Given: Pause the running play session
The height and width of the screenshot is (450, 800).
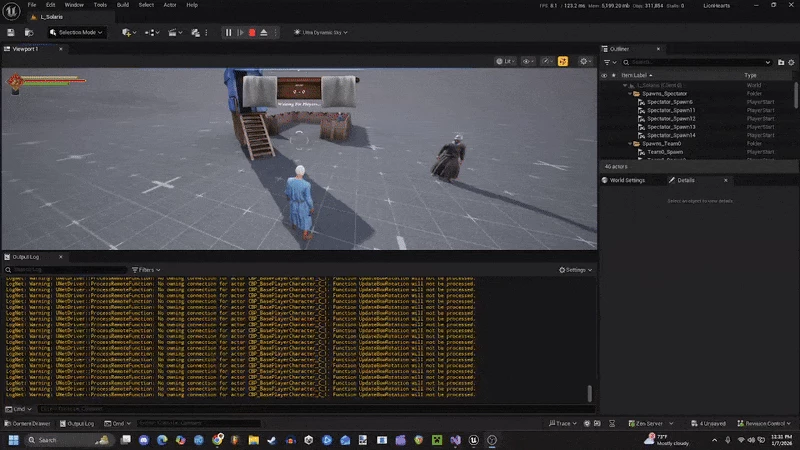Looking at the screenshot, I should click(x=228, y=32).
